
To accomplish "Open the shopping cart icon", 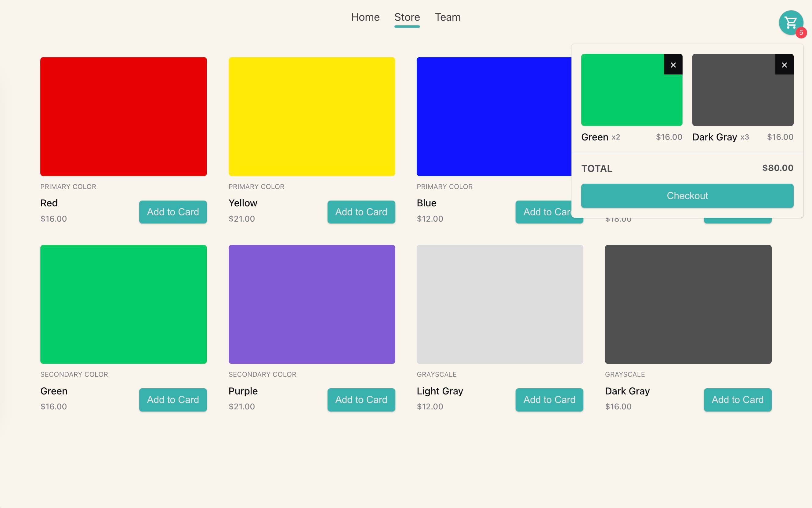I will (791, 23).
